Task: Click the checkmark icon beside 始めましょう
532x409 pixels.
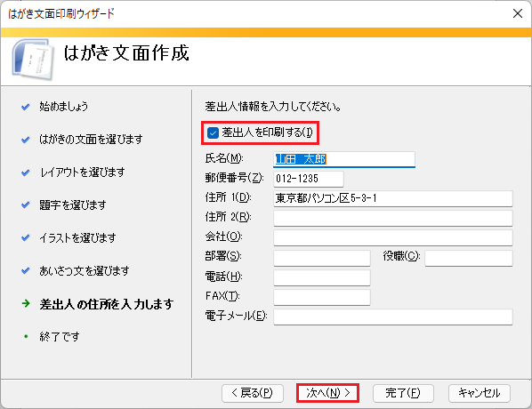Action: coord(26,107)
